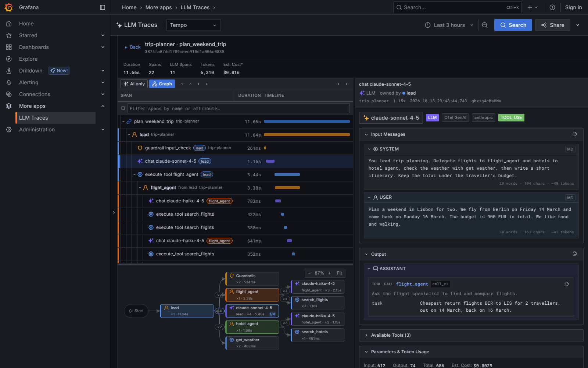This screenshot has width=588, height=368.
Task: Click the Grafana logo icon
Action: click(8, 7)
